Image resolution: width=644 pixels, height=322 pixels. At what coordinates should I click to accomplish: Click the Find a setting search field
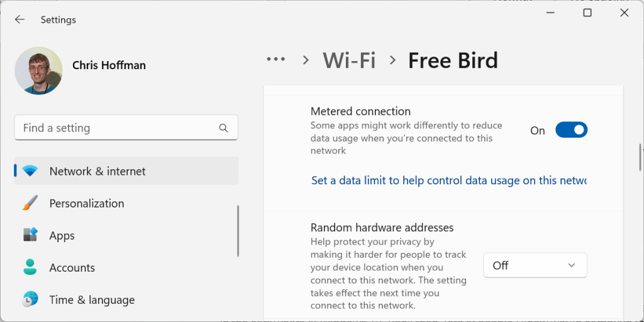[x=126, y=128]
